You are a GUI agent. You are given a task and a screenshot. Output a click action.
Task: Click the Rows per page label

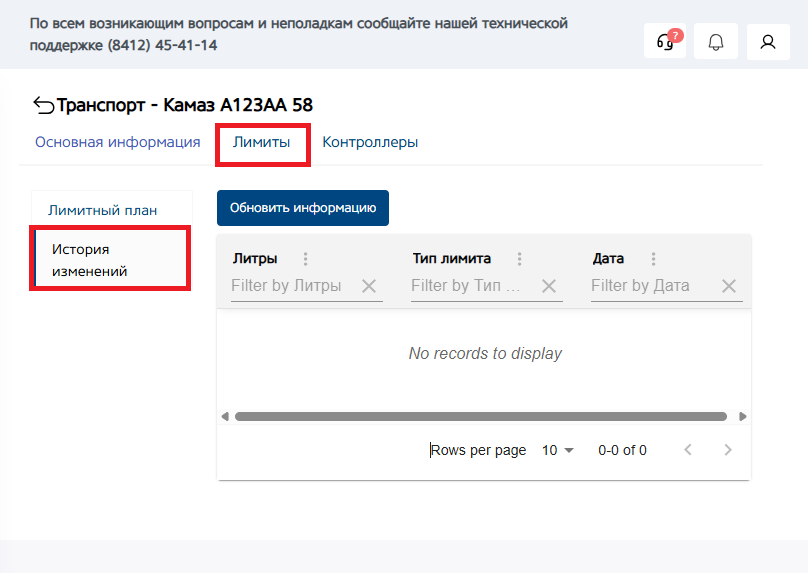478,450
